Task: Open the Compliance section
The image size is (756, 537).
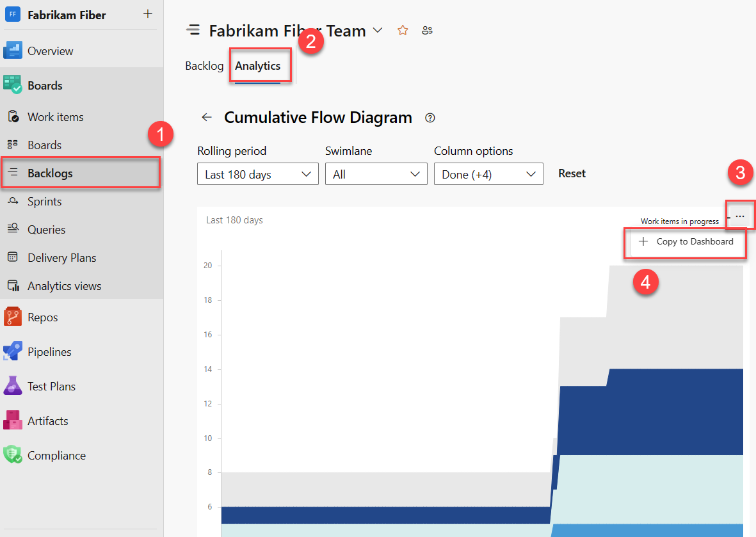Action: pyautogui.click(x=56, y=454)
